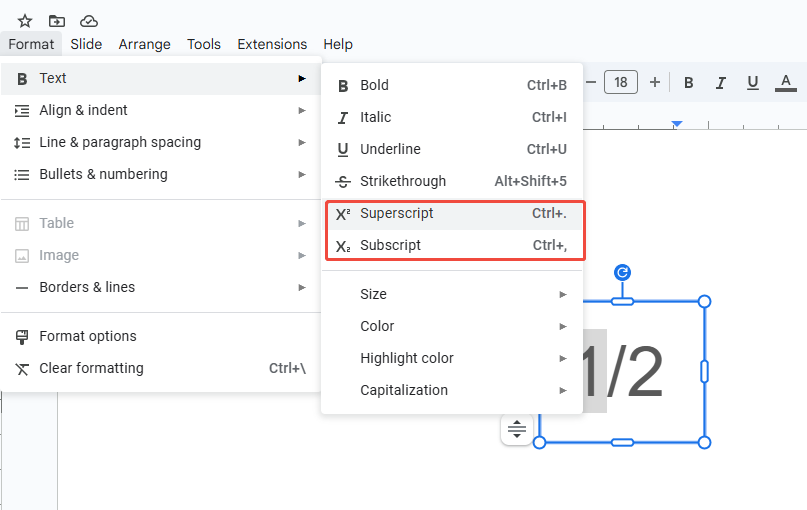Open the Extensions menu
This screenshot has height=510, width=807.
click(x=272, y=44)
